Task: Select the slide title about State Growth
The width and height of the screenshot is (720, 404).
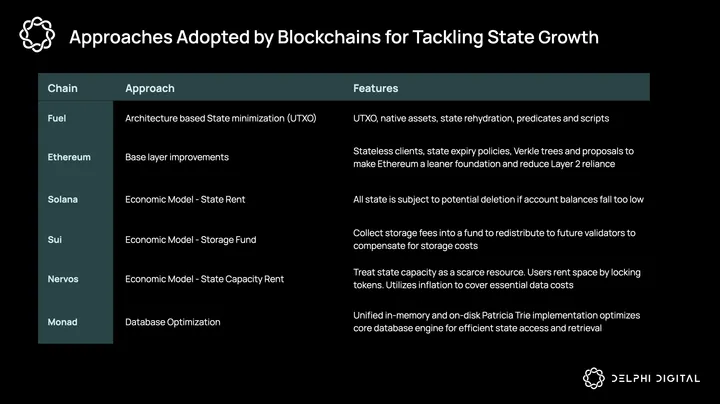Action: [x=334, y=39]
